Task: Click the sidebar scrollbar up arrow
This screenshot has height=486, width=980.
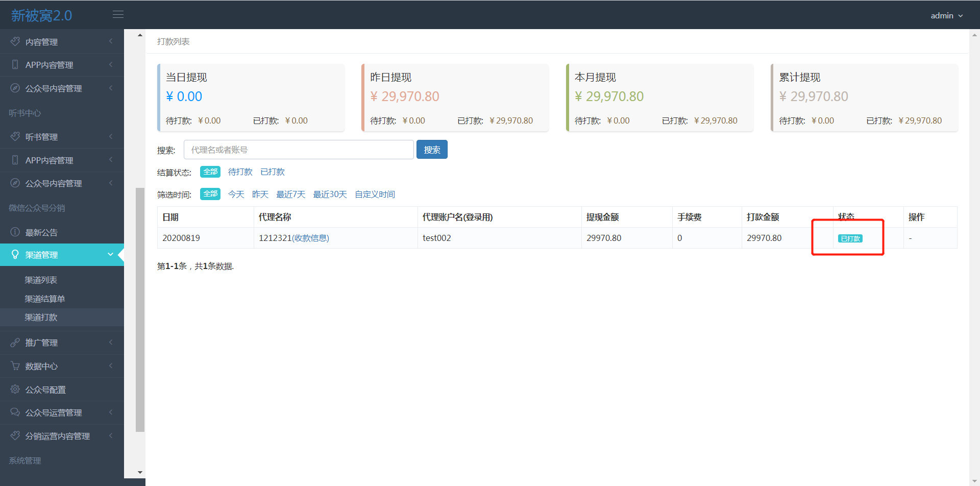Action: coord(140,35)
